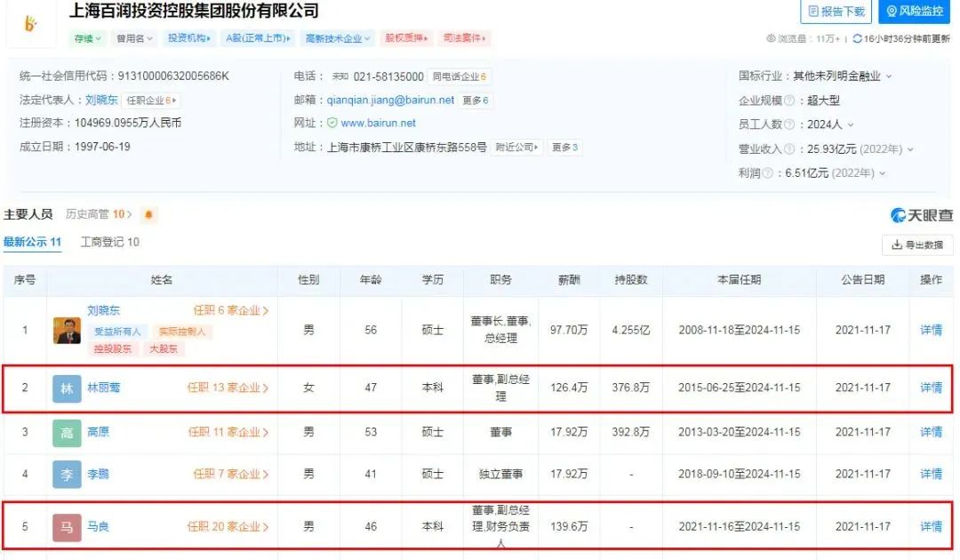Expand 任职 20 家企业 for 马良
This screenshot has width=960, height=560.
click(228, 526)
